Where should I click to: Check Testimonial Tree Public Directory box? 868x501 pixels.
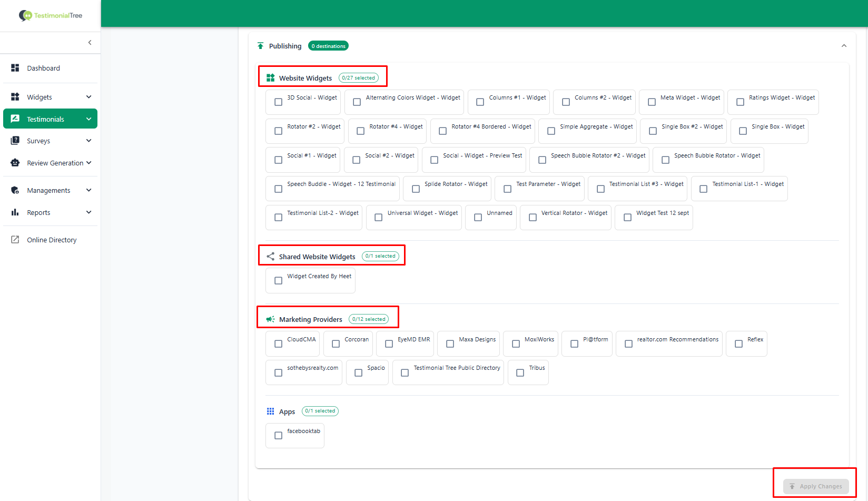[405, 373]
